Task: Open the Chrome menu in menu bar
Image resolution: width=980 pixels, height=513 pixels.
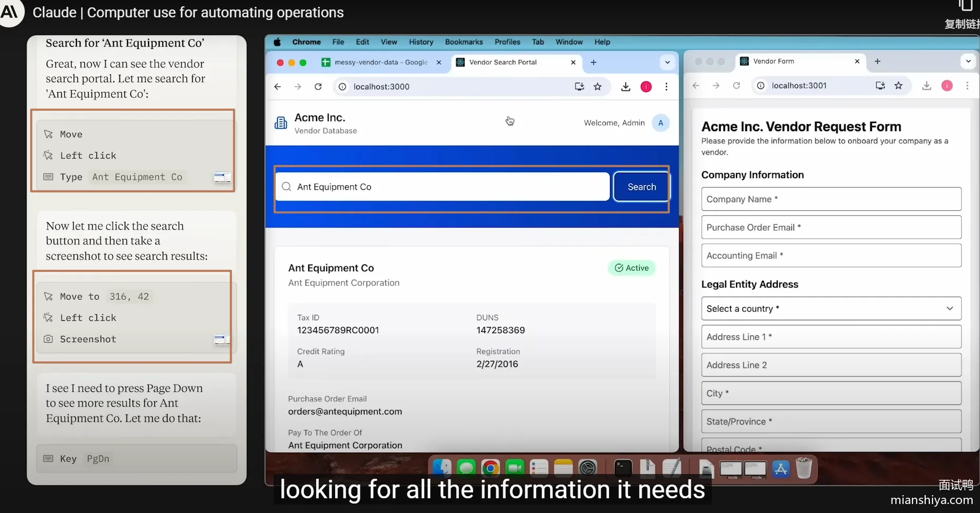Action: 306,42
